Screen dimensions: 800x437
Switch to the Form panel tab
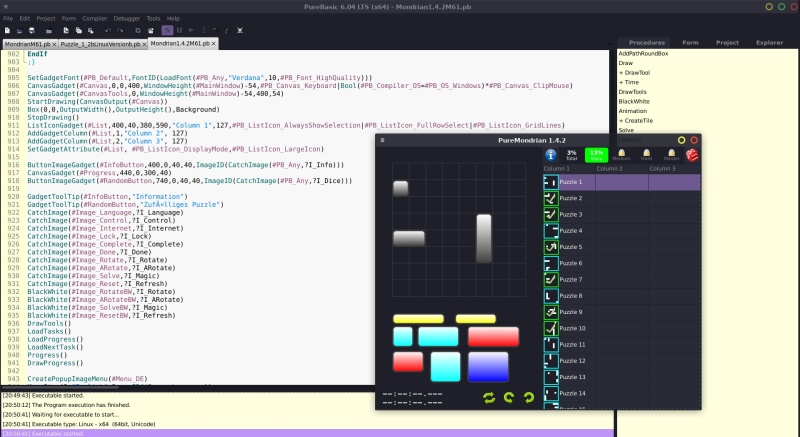(690, 43)
